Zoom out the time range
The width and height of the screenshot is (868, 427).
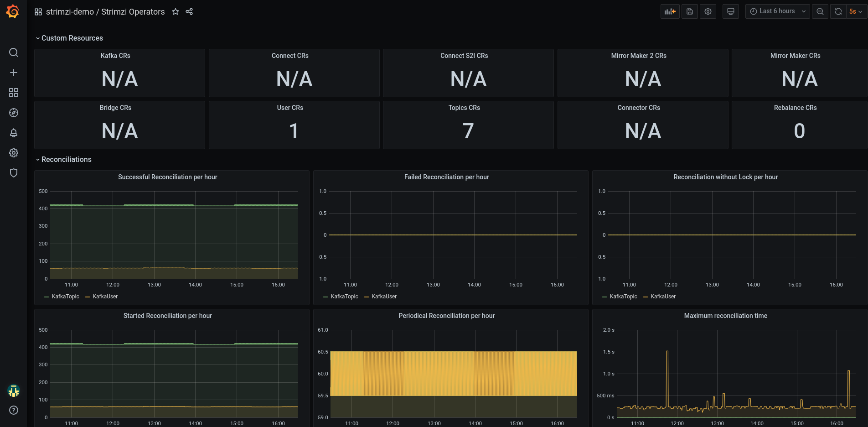click(x=820, y=11)
